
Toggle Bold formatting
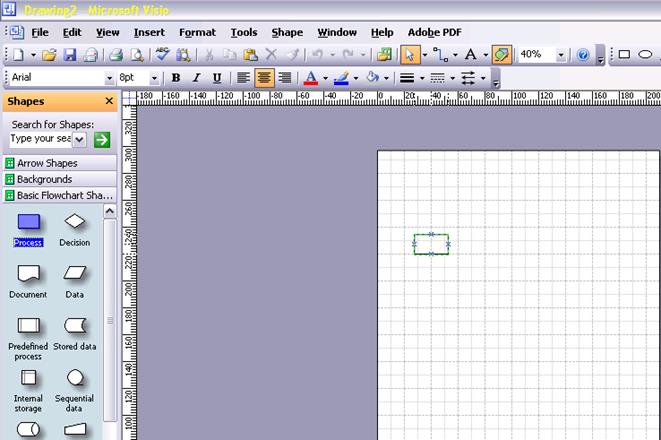[x=176, y=78]
